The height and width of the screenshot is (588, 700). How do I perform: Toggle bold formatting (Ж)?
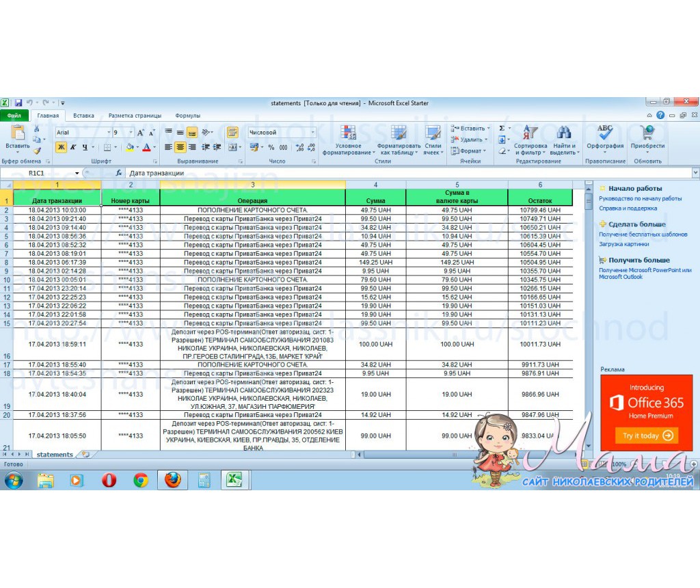61,147
